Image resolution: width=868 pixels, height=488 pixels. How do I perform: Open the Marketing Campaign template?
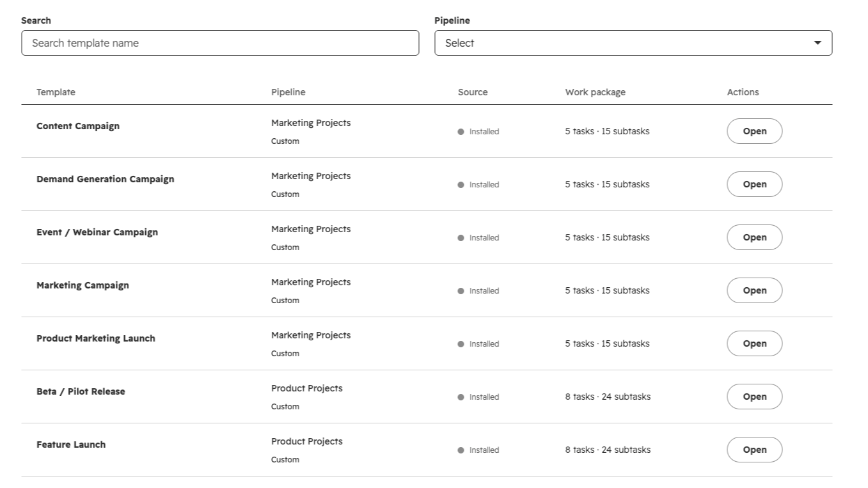754,290
